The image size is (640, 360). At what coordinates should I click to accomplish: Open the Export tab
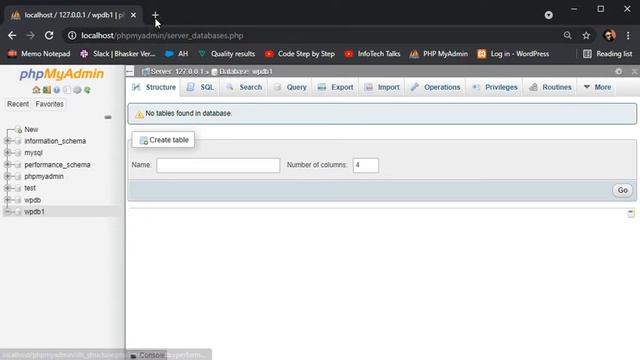tap(336, 87)
